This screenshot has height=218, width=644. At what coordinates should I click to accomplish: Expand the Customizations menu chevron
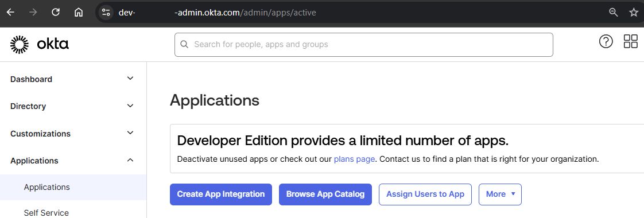pyautogui.click(x=130, y=133)
